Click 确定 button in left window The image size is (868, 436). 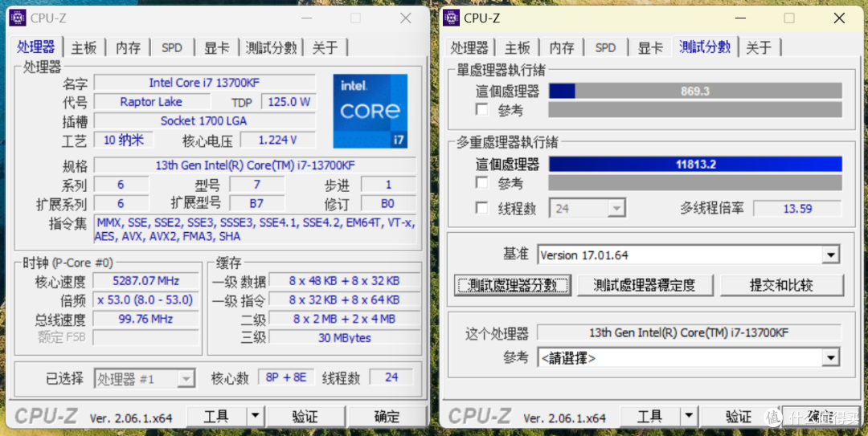click(387, 416)
